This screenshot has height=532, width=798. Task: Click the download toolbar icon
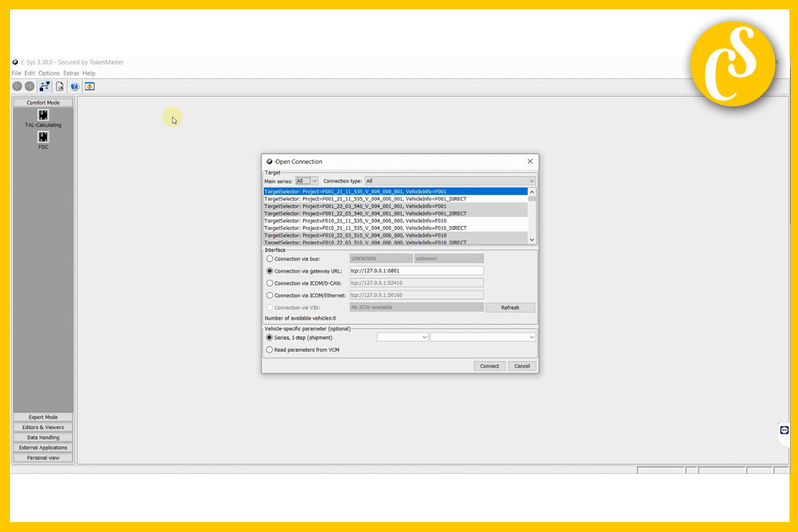[x=89, y=86]
